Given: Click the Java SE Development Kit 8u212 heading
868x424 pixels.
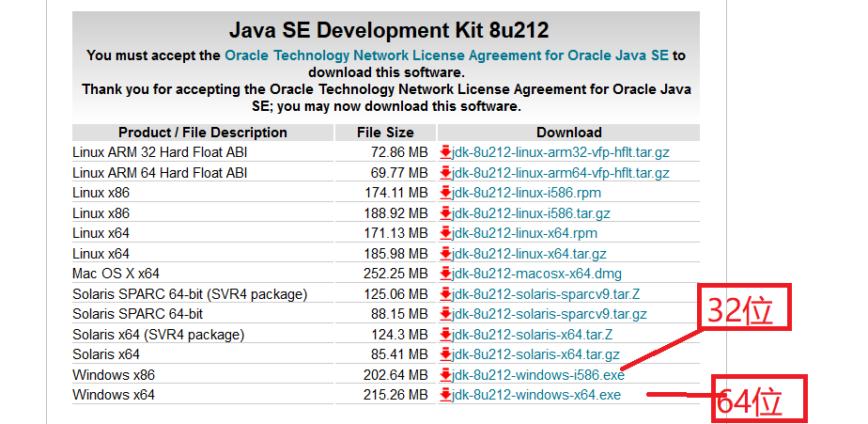Looking at the screenshot, I should pyautogui.click(x=389, y=30).
